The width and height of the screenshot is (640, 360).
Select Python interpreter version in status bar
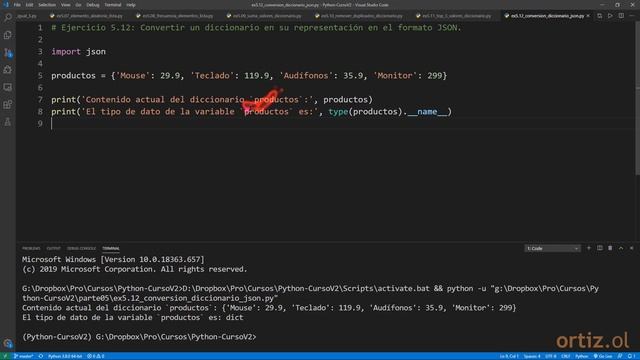point(65,356)
